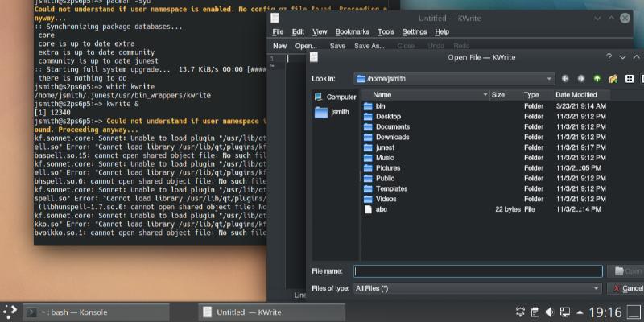
Task: Go to parent directory using green arrow
Action: pos(597,79)
